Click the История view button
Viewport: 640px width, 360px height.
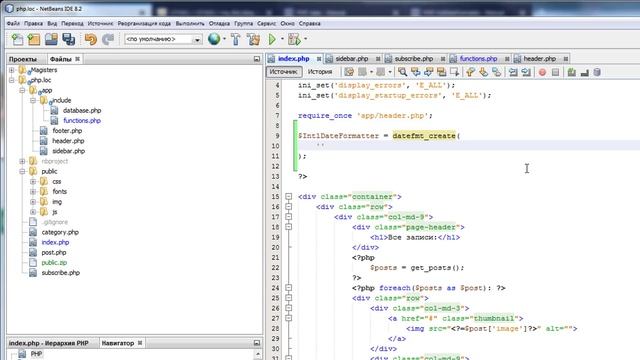click(x=320, y=72)
